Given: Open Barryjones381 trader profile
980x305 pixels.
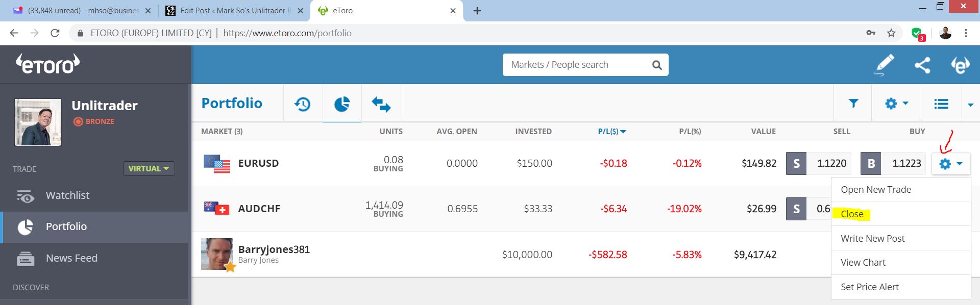Looking at the screenshot, I should tap(274, 249).
